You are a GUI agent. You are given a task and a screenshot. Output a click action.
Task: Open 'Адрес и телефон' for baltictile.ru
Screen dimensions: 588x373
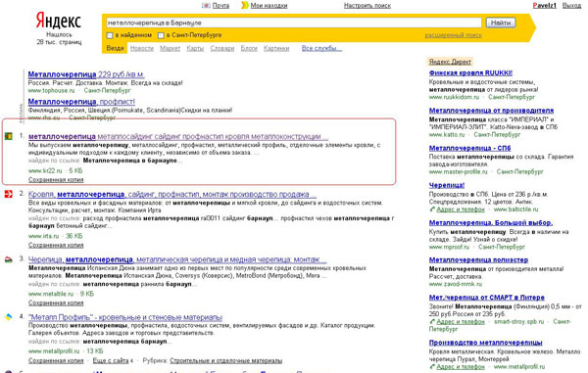pos(461,210)
